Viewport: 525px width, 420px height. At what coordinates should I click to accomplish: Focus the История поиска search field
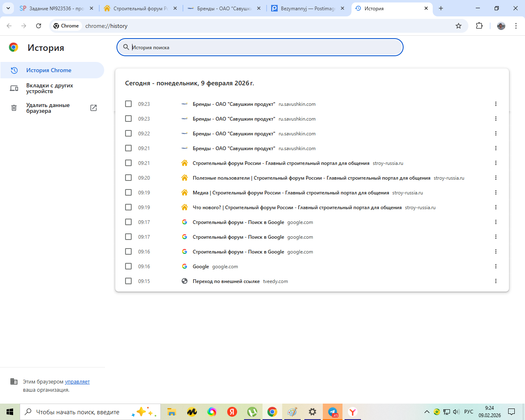[x=260, y=47]
